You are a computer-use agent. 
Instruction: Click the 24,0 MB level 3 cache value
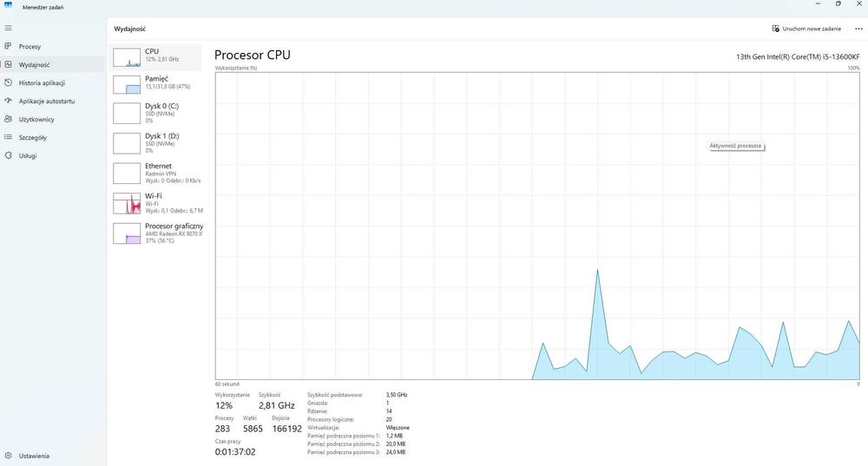pyautogui.click(x=395, y=452)
